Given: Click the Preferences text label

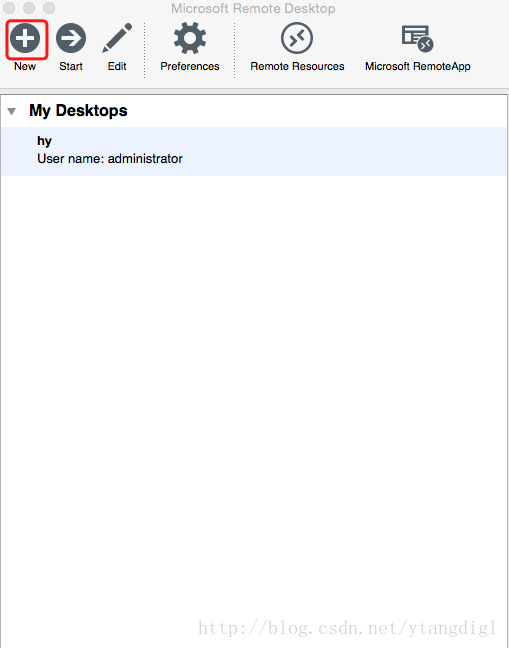Looking at the screenshot, I should (x=190, y=66).
